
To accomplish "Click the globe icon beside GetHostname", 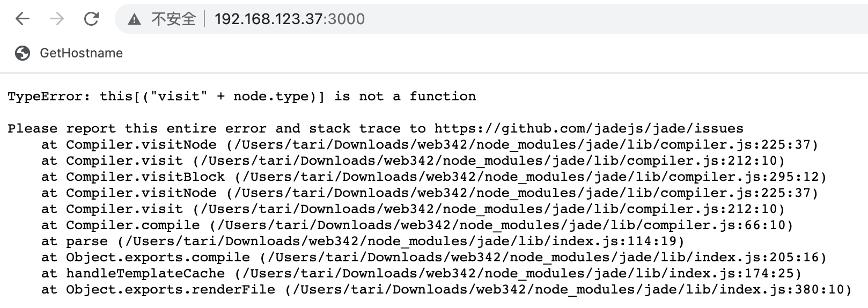I will pos(23,53).
